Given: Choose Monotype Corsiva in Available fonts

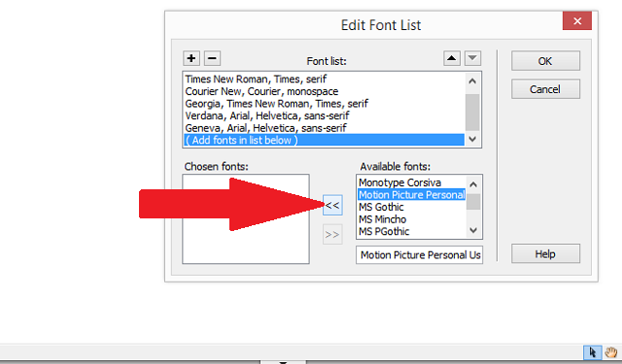Looking at the screenshot, I should [412, 182].
